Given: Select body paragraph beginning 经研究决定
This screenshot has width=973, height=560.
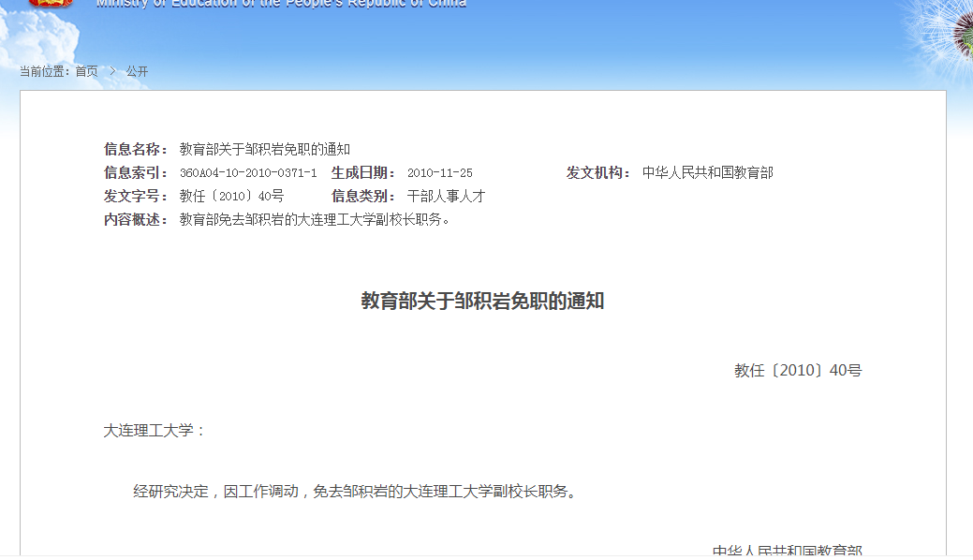Looking at the screenshot, I should (356, 492).
